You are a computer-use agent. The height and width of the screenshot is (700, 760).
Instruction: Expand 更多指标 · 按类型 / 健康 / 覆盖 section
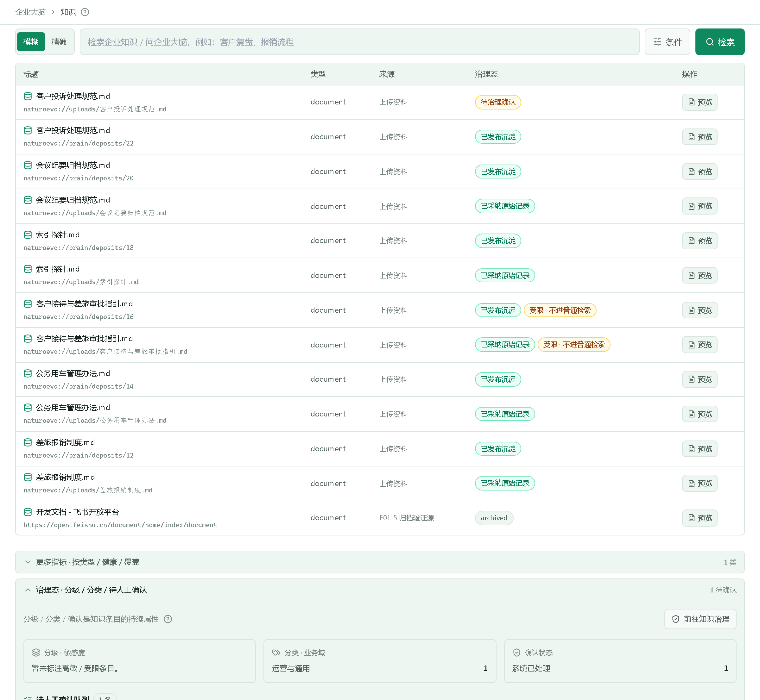380,562
